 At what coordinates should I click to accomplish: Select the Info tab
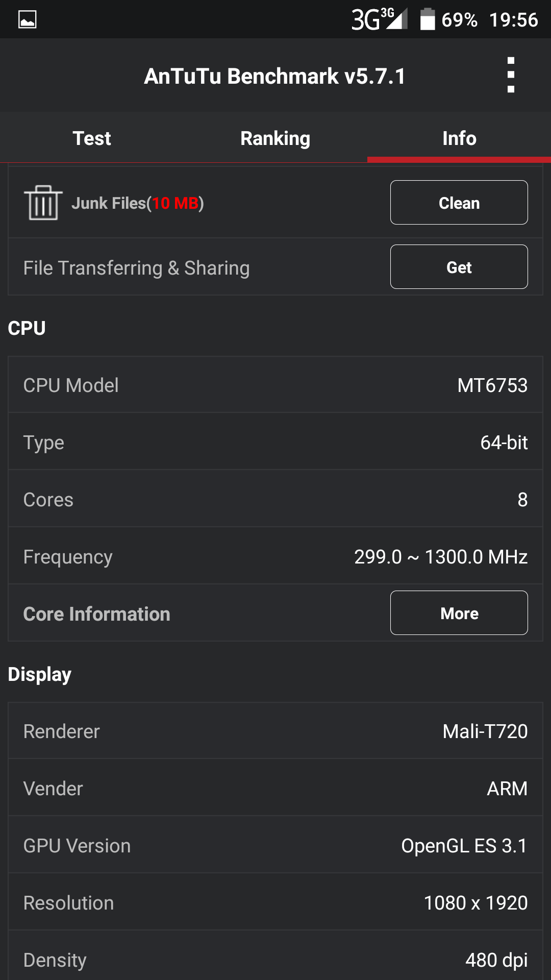[x=459, y=138]
